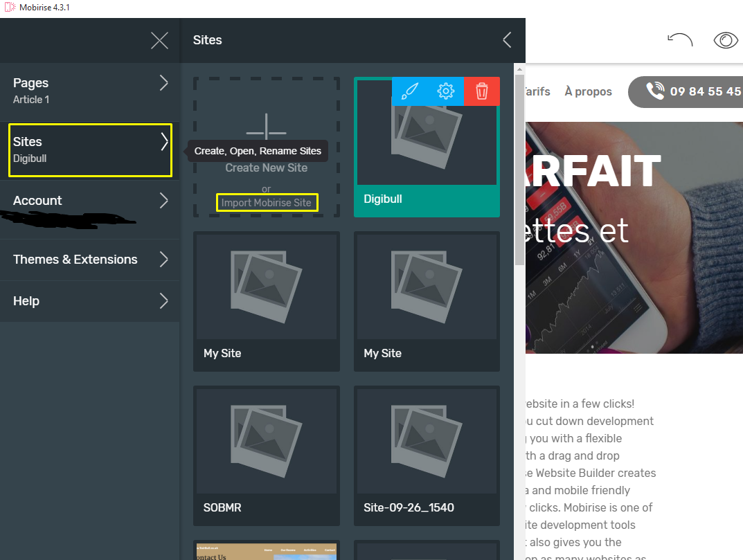Open the À propos page link
This screenshot has height=560, width=743.
pyautogui.click(x=588, y=91)
